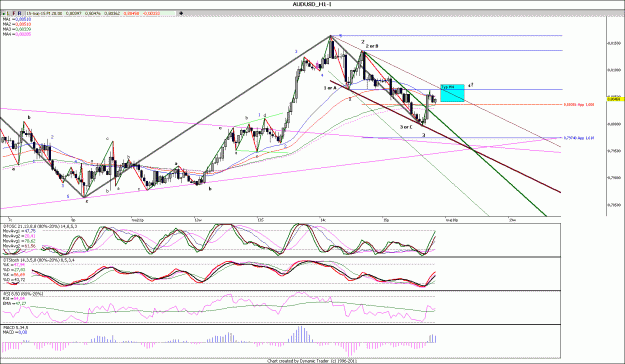
Task: Click the yellow current price label on price axis
Action: pyautogui.click(x=615, y=99)
